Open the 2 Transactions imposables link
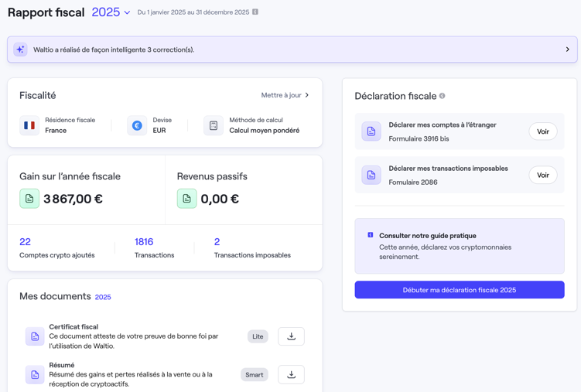The width and height of the screenshot is (581, 392). click(x=217, y=242)
